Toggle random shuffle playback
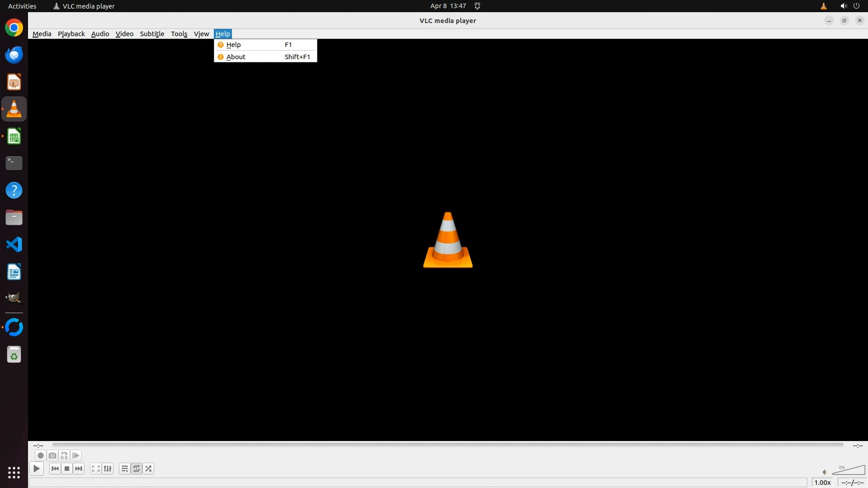The width and height of the screenshot is (868, 488). pyautogui.click(x=148, y=469)
